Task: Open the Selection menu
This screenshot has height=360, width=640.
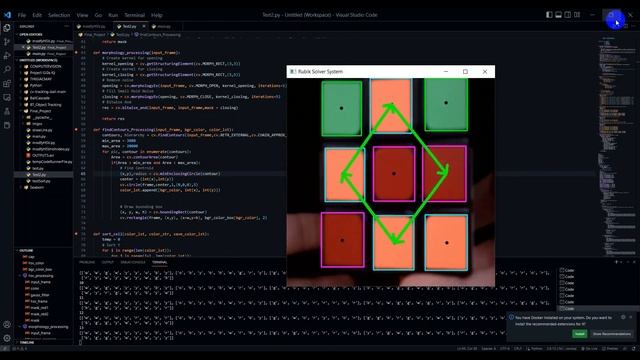Action: (59, 15)
